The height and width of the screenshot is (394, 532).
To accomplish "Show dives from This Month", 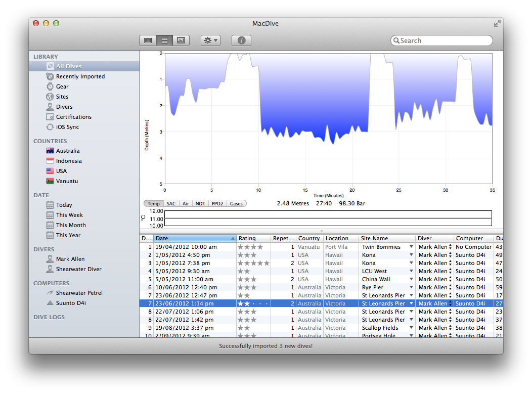I will [x=71, y=225].
